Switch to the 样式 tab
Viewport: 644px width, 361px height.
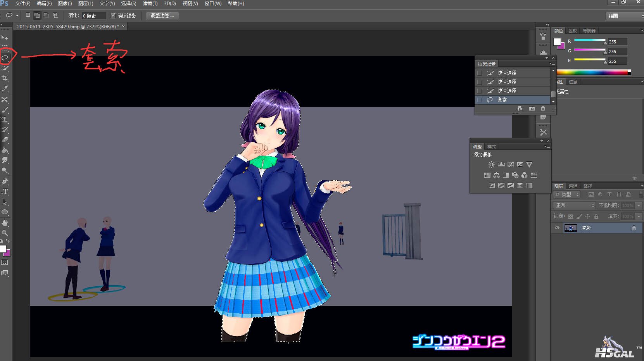(x=492, y=147)
